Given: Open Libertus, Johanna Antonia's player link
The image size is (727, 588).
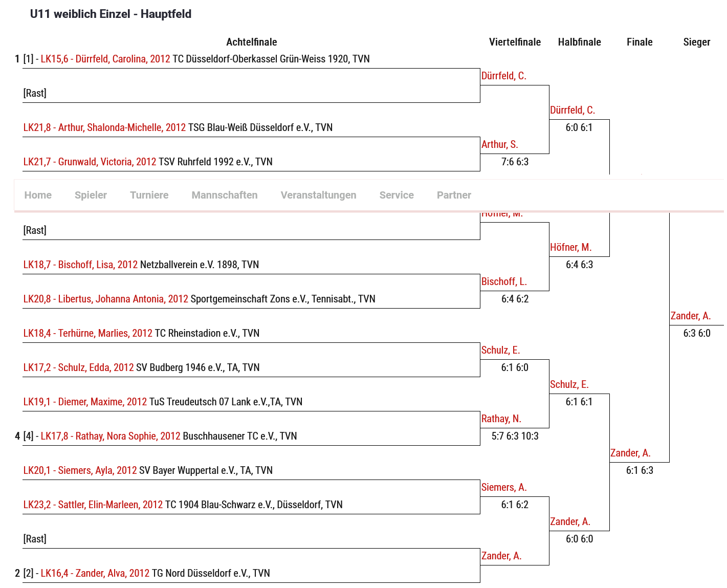Looking at the screenshot, I should click(105, 299).
